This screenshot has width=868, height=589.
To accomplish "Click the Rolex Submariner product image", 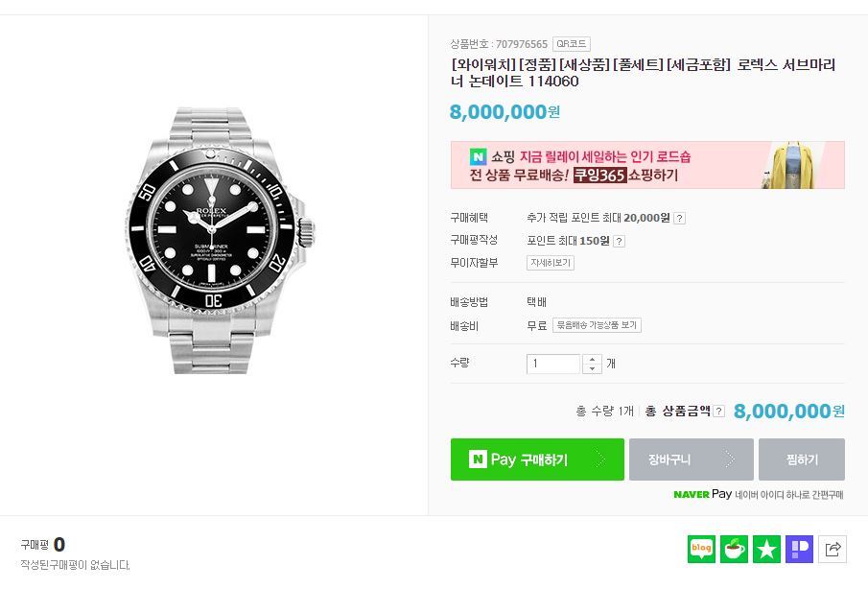I will click(x=220, y=240).
